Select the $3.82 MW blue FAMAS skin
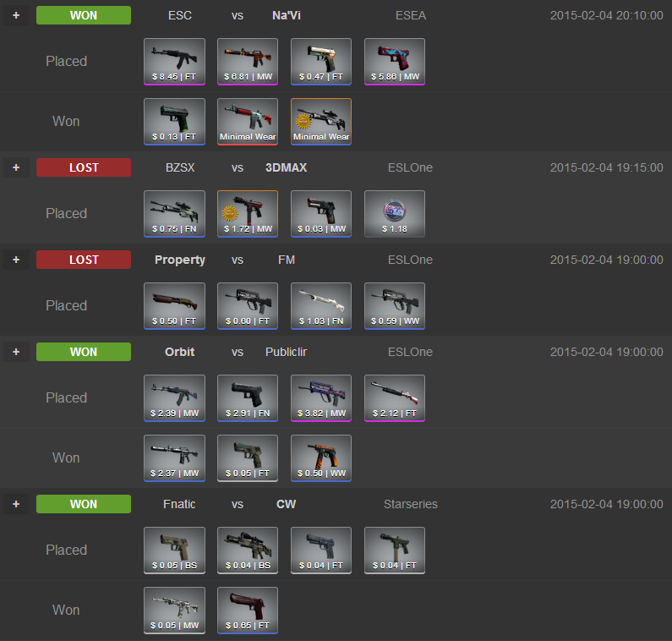The width and height of the screenshot is (672, 641). tap(321, 398)
